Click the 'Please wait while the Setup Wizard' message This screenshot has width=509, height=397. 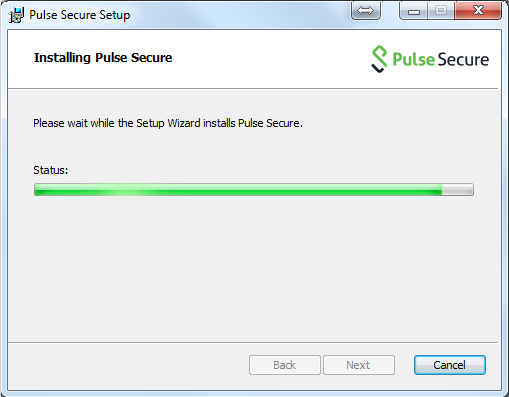click(x=168, y=123)
